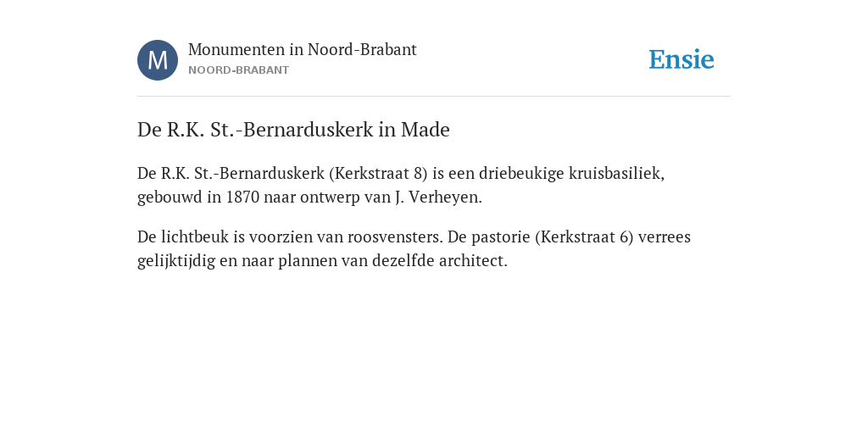Click the word roosvensters
868x434 pixels.
point(395,237)
